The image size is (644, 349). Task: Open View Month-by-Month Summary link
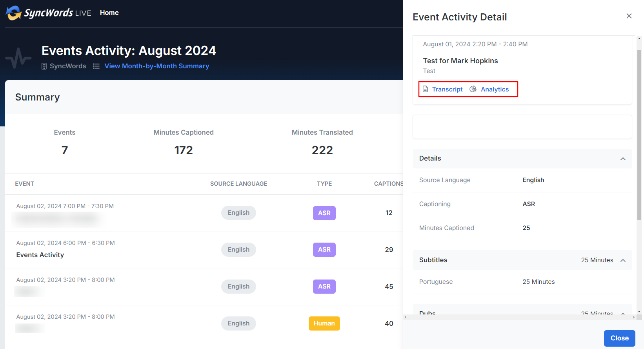[156, 66]
